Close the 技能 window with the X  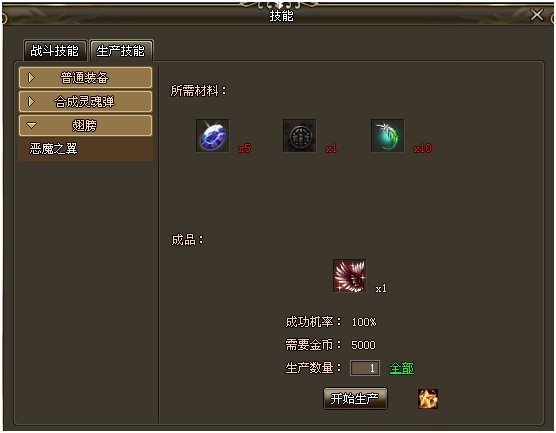coord(537,15)
